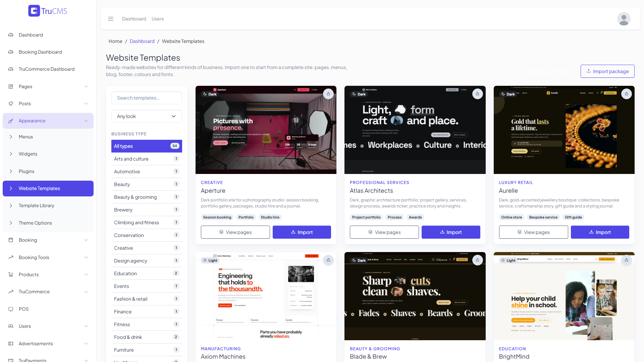This screenshot has height=362, width=644.
Task: Open Booking Dashboard in the sidebar
Action: point(48,52)
